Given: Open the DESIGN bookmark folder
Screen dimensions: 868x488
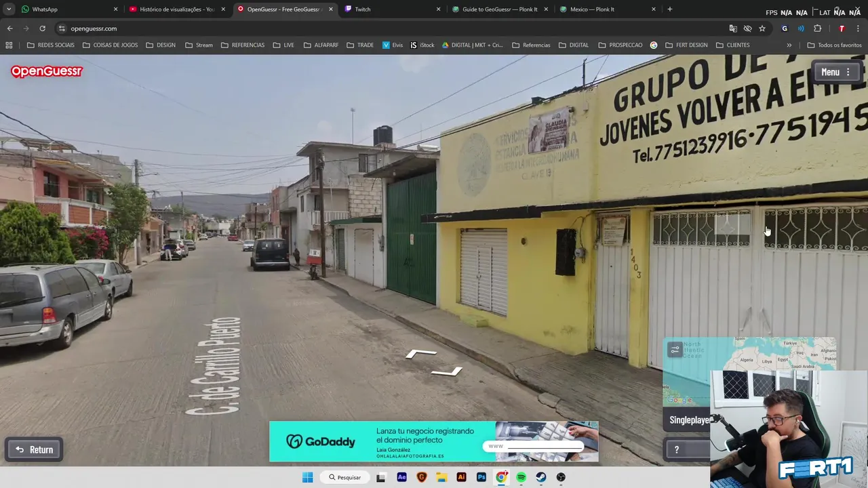Looking at the screenshot, I should 161,45.
